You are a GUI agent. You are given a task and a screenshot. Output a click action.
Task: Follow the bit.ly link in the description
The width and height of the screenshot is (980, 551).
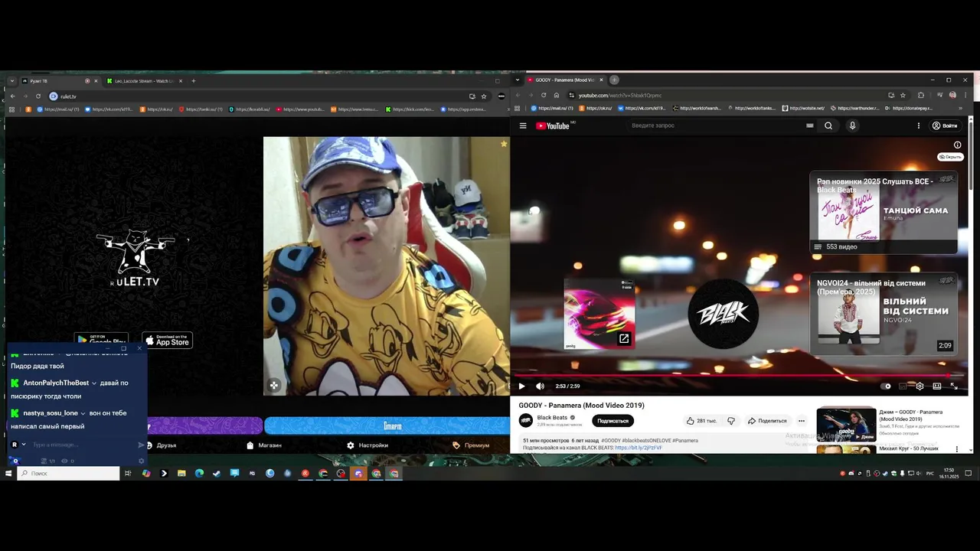tap(638, 448)
